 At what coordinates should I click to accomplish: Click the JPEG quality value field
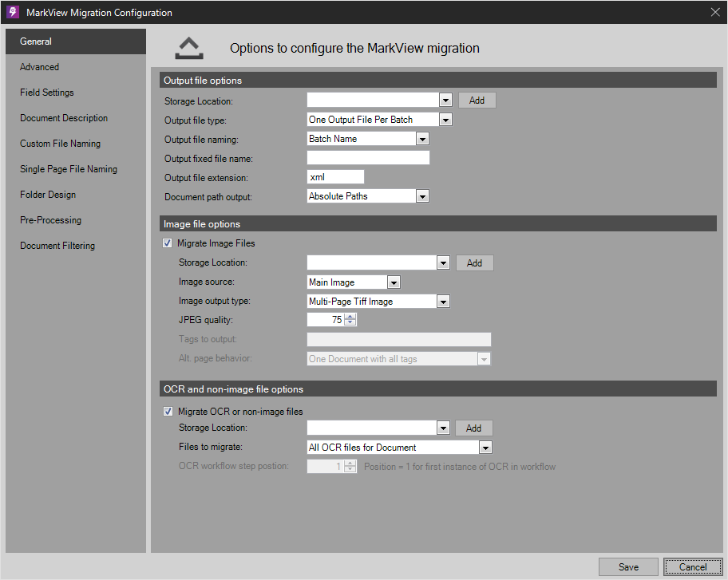[x=326, y=320]
